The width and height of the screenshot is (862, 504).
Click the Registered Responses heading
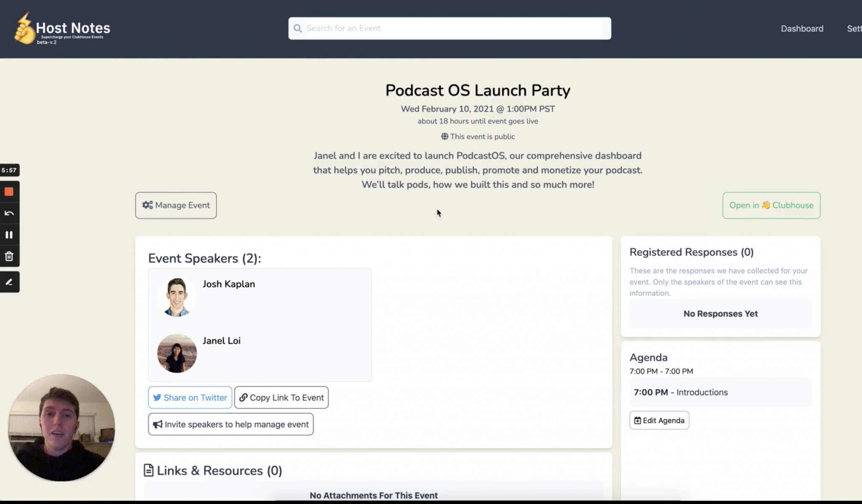tap(692, 252)
